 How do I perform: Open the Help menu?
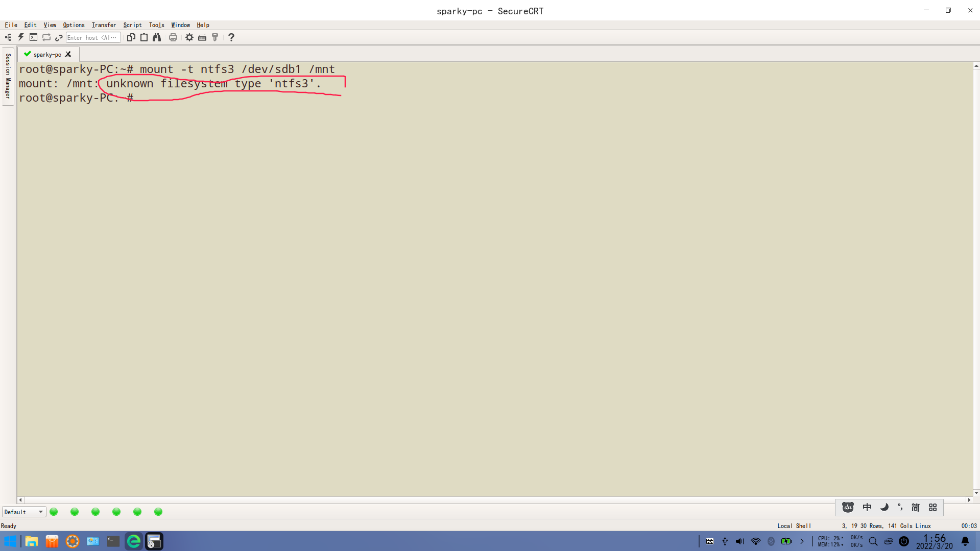(x=203, y=25)
